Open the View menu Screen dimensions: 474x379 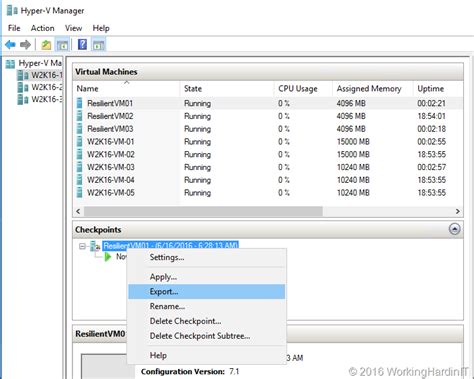tap(73, 28)
